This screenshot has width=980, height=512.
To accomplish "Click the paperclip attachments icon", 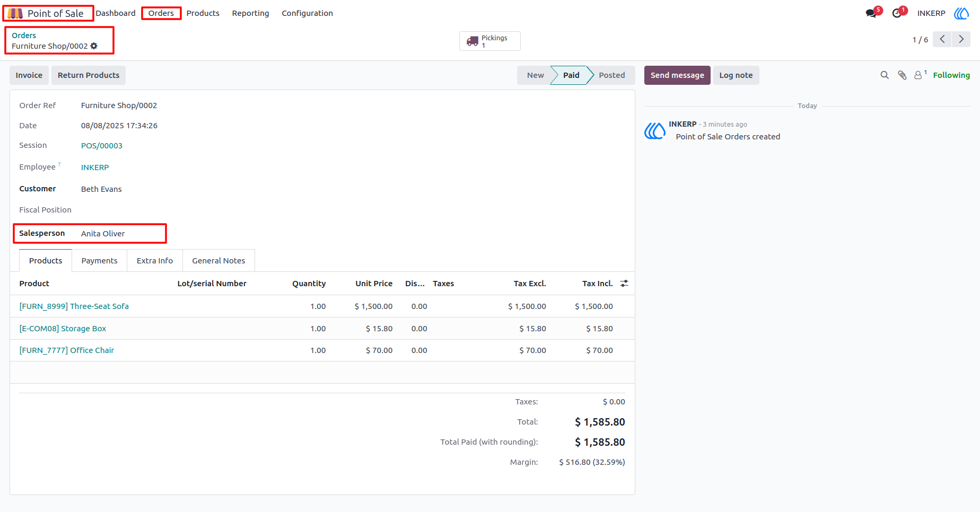I will pos(902,75).
